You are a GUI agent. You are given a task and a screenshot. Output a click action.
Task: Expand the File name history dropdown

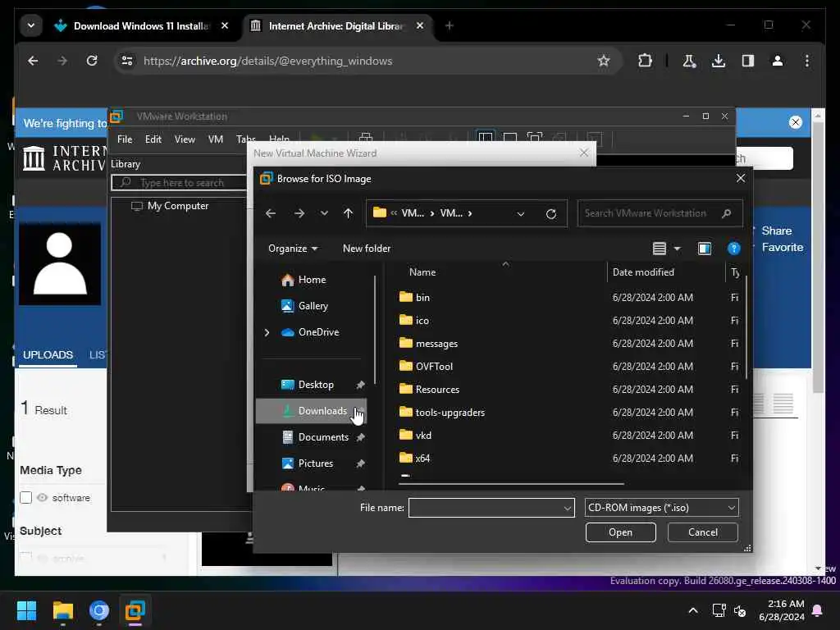(568, 508)
